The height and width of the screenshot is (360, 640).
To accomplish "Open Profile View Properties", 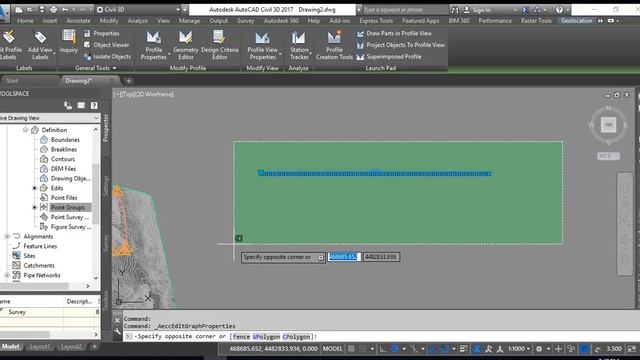I will click(x=262, y=45).
